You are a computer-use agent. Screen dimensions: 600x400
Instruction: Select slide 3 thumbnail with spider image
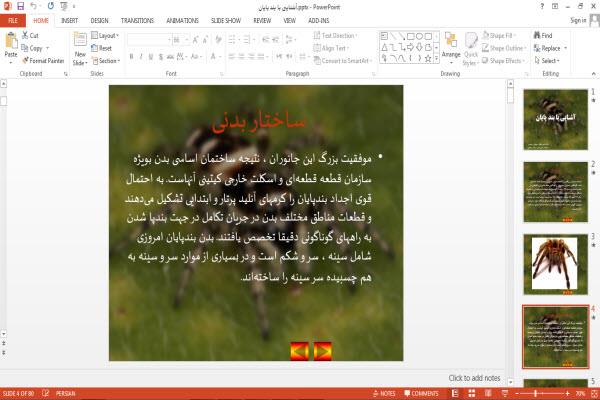click(x=555, y=264)
